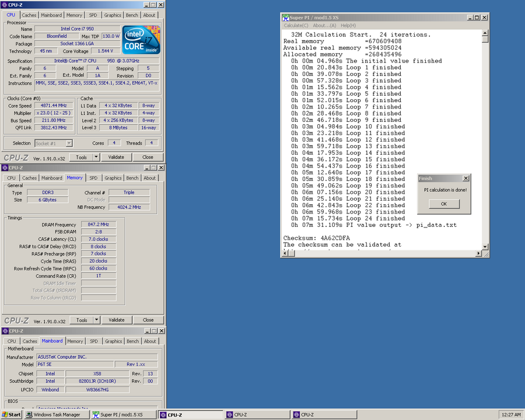This screenshot has height=420, width=525.
Task: Close the Finish dialog with X
Action: click(466, 178)
